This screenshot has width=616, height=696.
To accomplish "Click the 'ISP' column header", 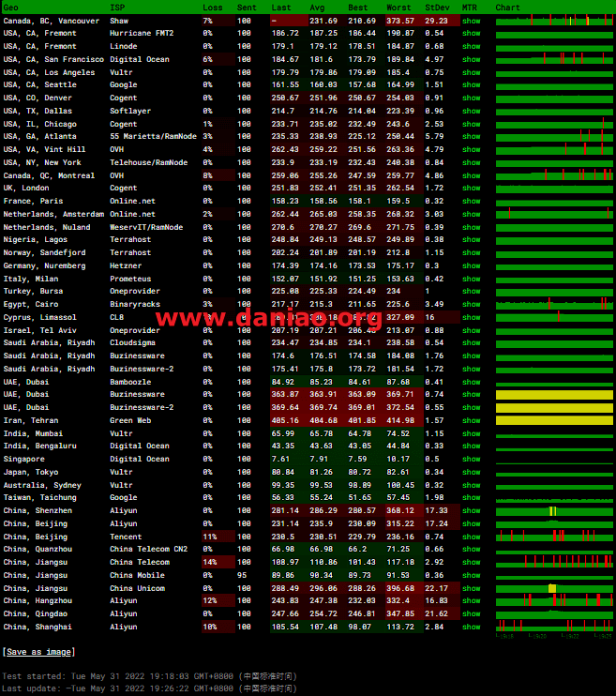I will 117,8.
